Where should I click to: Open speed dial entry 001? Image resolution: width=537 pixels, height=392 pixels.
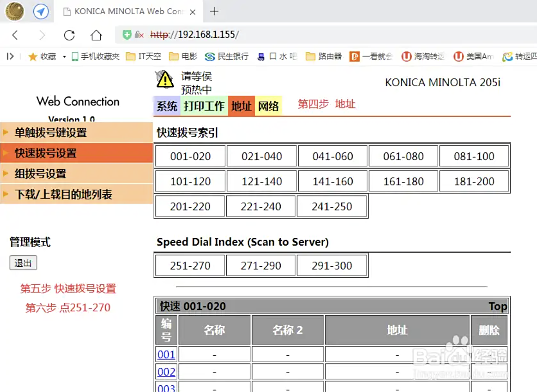[x=166, y=355]
